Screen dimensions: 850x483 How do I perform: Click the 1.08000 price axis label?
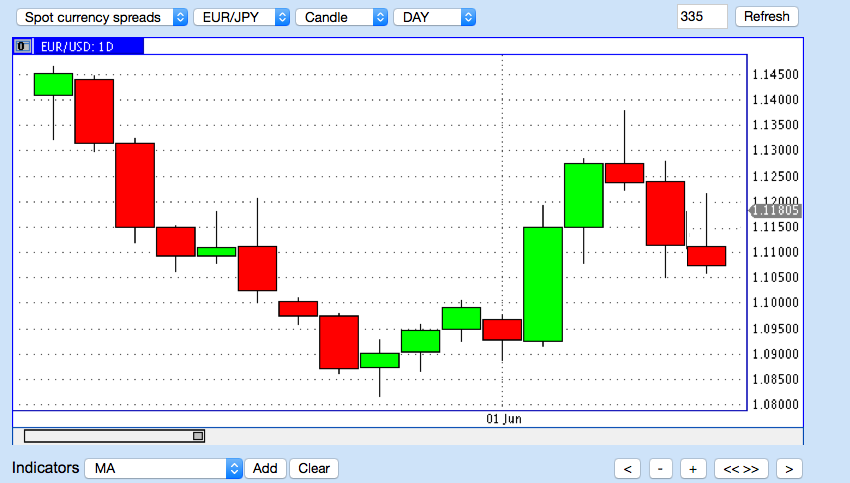(x=775, y=404)
